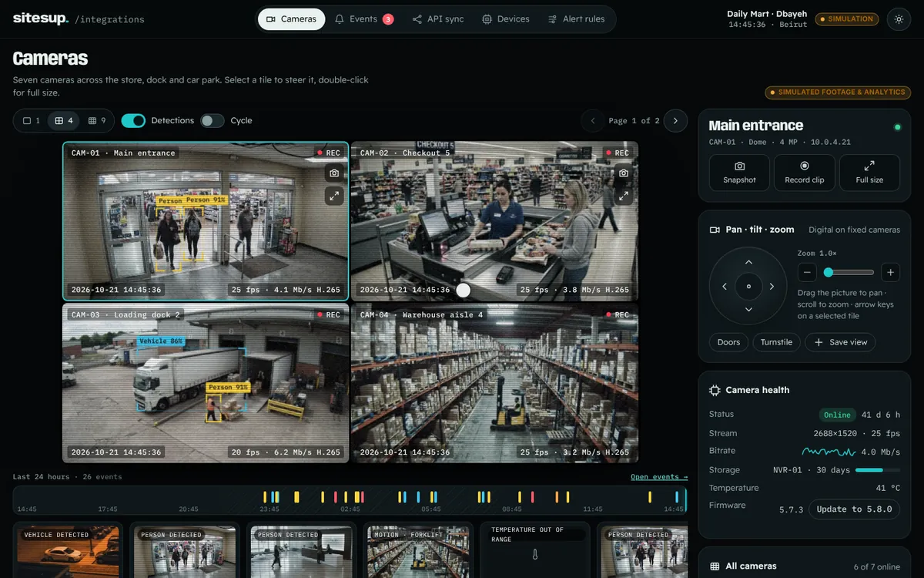Follow the Open events link
This screenshot has height=578, width=924.
(659, 477)
